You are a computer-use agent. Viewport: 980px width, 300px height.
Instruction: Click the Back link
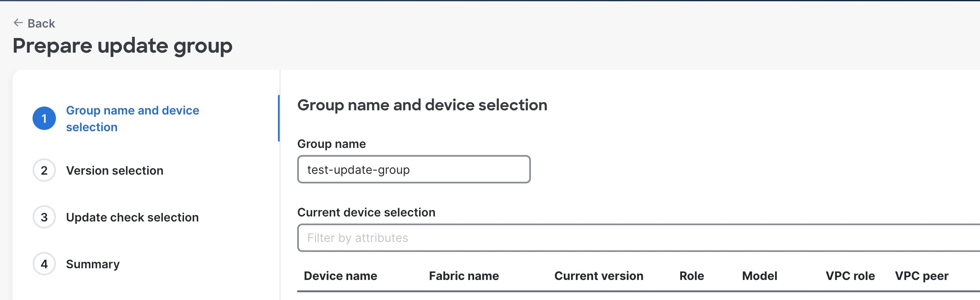pos(41,23)
